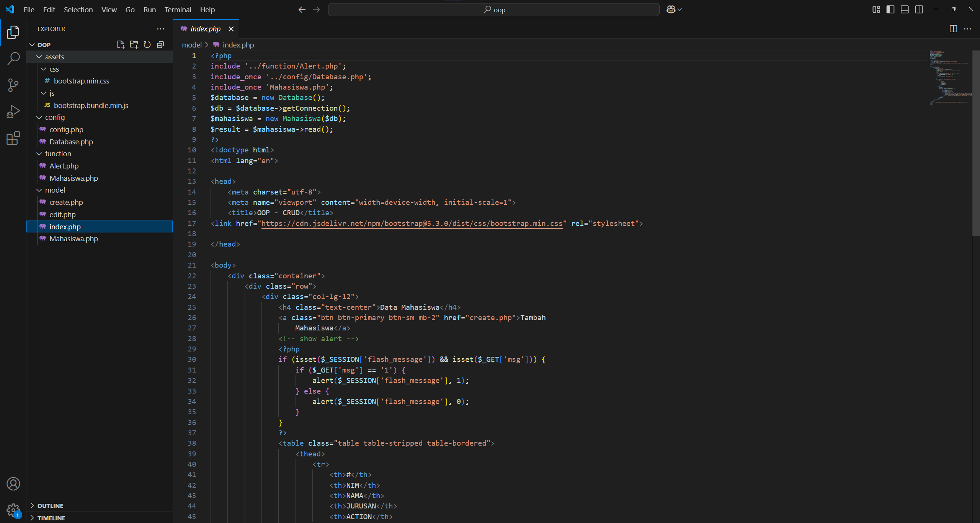This screenshot has width=980, height=523.
Task: Split the editor to the right
Action: (x=953, y=29)
